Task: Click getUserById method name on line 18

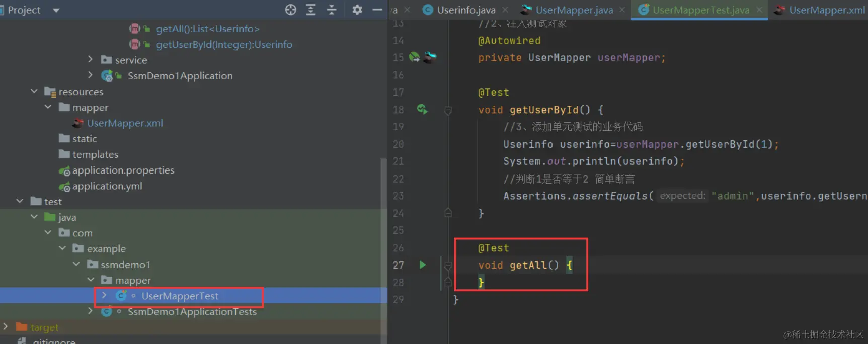Action: pyautogui.click(x=544, y=110)
